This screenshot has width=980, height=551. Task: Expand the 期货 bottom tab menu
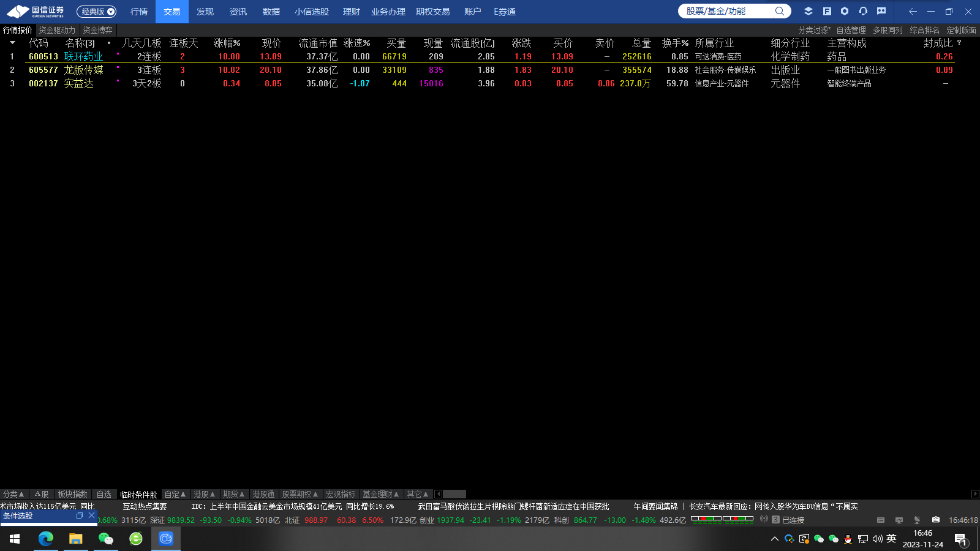coord(234,494)
